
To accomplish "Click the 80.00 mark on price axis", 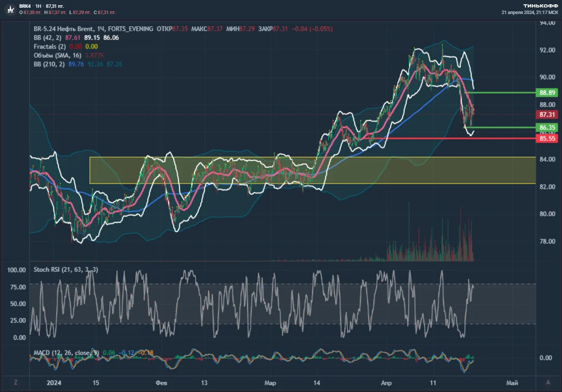I will pyautogui.click(x=547, y=214).
